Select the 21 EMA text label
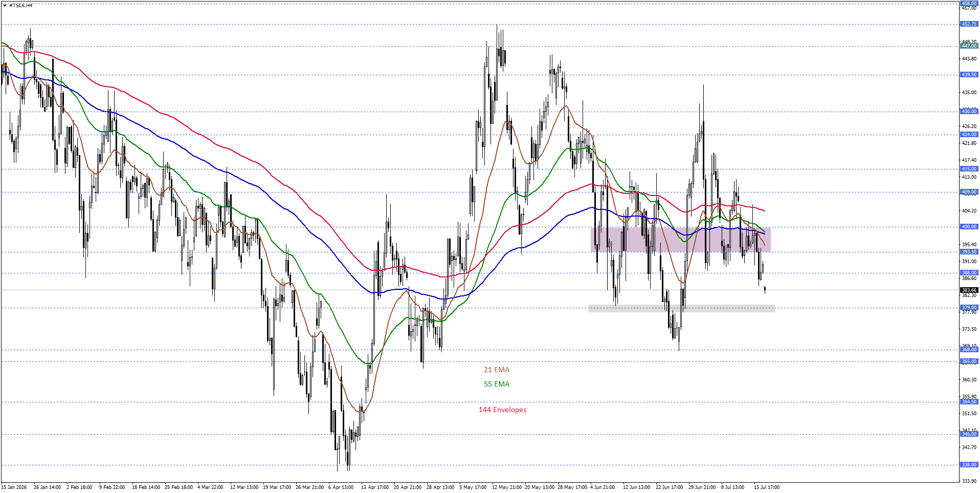 [497, 370]
